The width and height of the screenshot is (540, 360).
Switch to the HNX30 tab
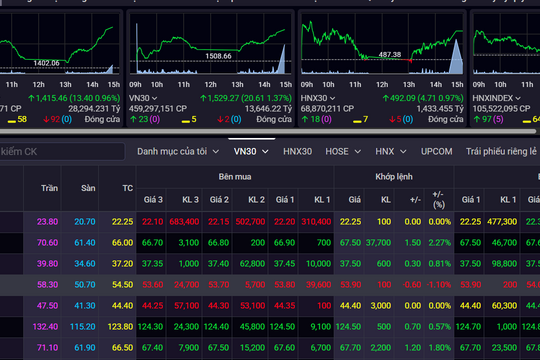[x=297, y=152]
